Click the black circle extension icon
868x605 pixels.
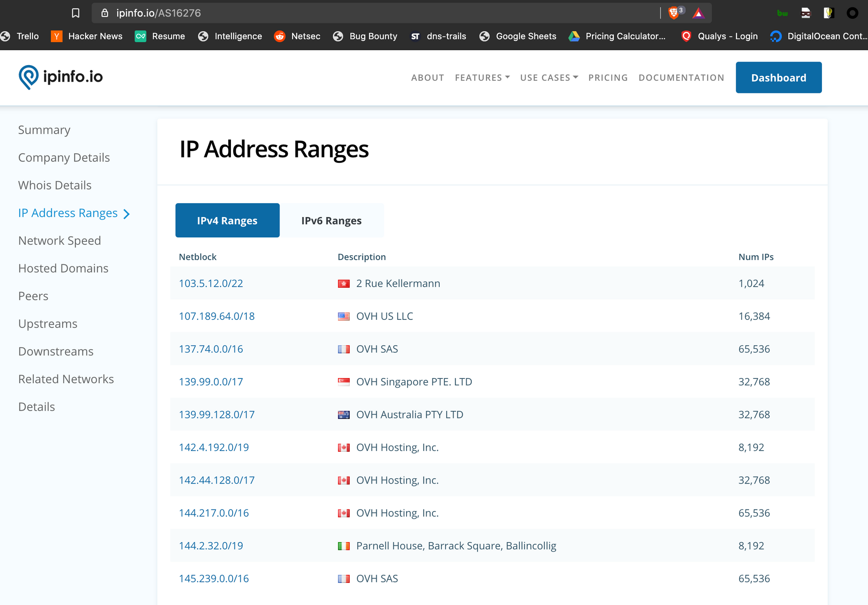[x=852, y=13]
